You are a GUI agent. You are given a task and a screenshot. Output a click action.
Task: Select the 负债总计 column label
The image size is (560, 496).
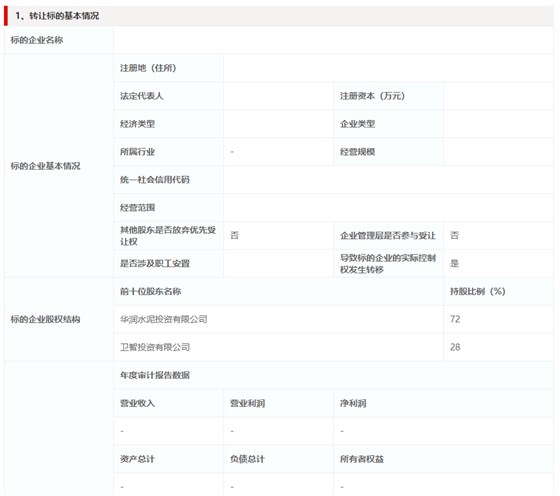point(248,459)
